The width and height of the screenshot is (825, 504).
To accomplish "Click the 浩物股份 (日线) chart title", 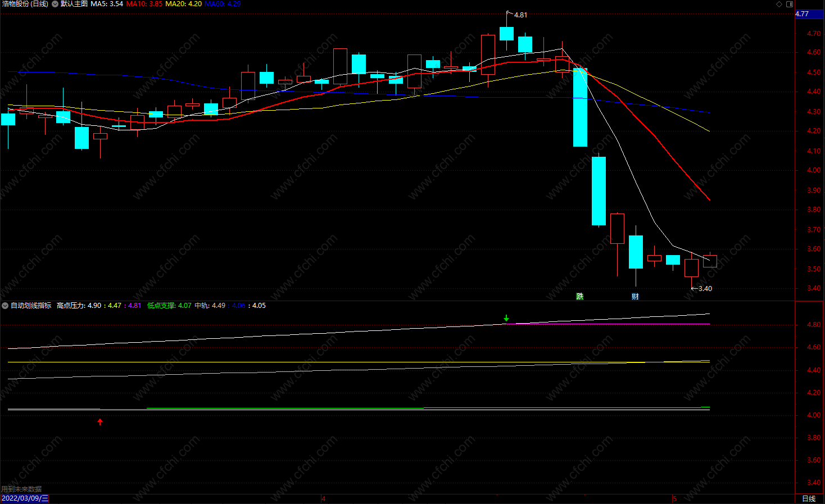I will (x=25, y=4).
